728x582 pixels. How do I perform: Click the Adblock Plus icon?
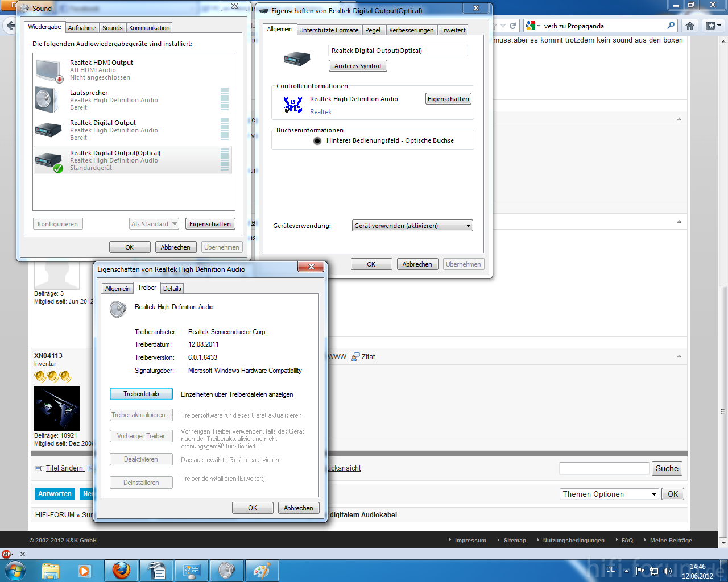(7, 554)
